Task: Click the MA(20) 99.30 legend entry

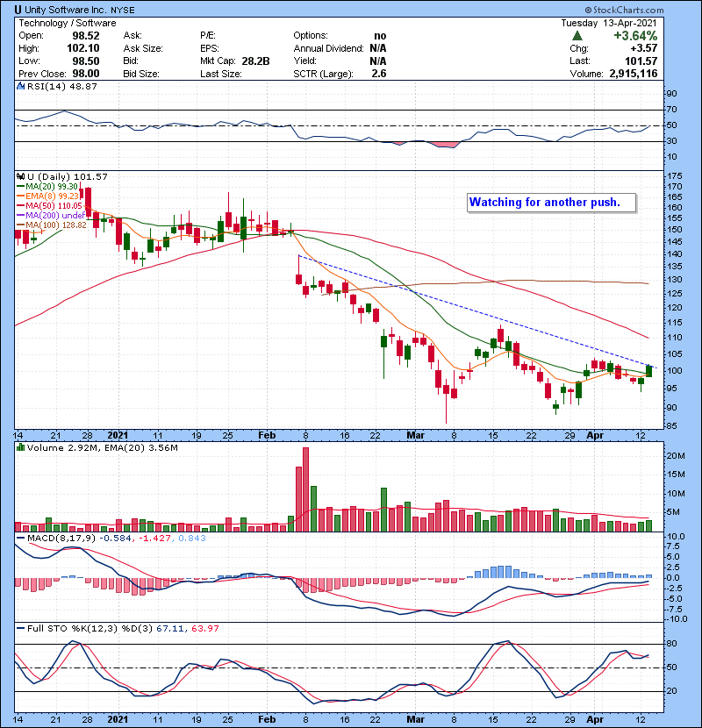Action: coord(47,186)
